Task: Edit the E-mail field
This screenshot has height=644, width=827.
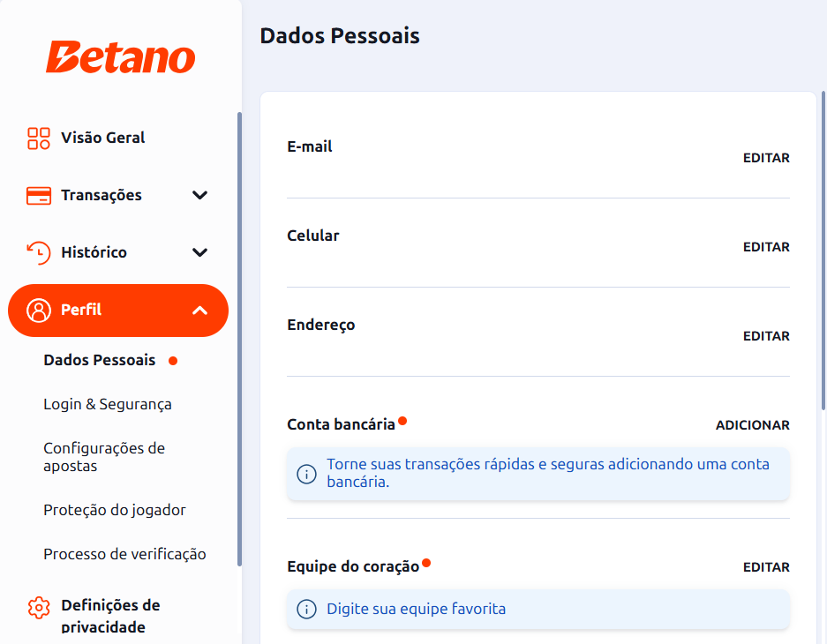Action: [x=766, y=158]
